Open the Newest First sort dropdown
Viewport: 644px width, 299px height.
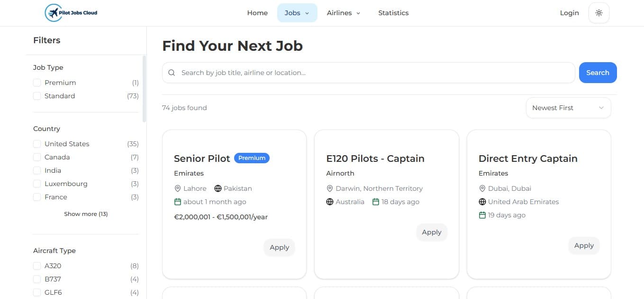[568, 108]
